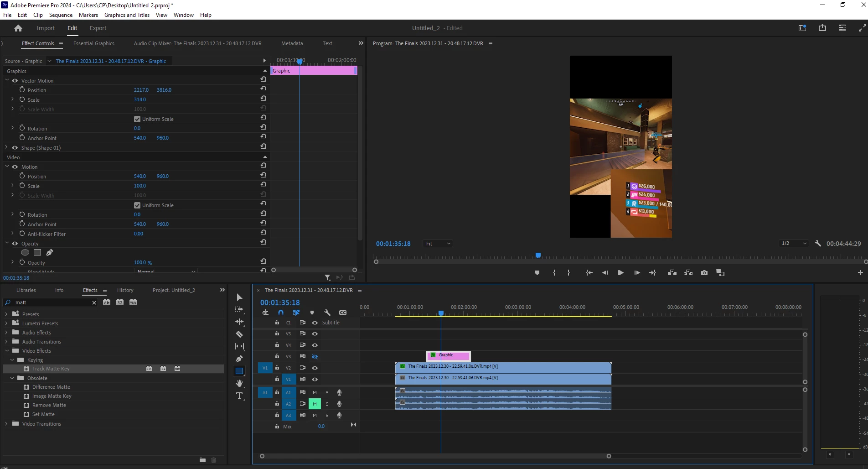This screenshot has width=868, height=469.
Task: Show the hidden V3 track output
Action: [315, 356]
